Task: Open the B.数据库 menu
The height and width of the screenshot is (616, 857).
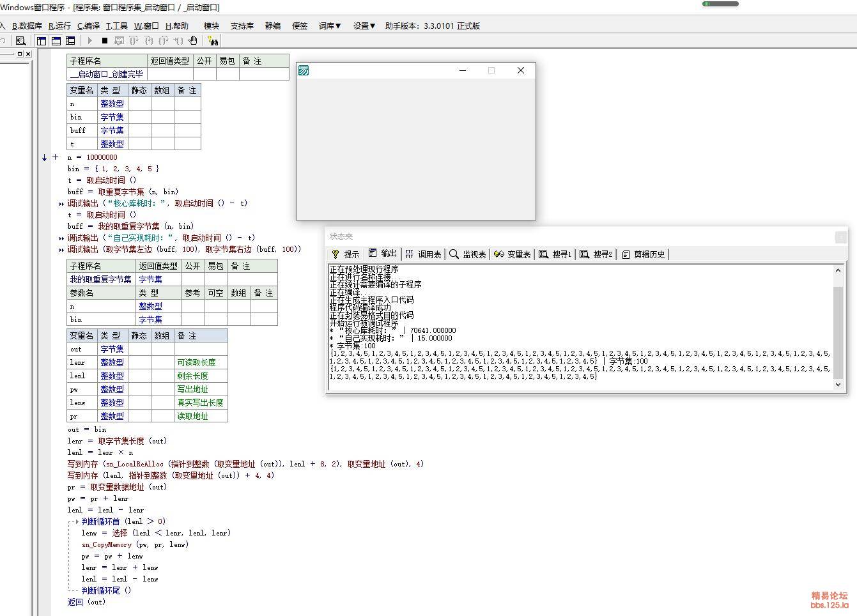Action: (x=27, y=26)
